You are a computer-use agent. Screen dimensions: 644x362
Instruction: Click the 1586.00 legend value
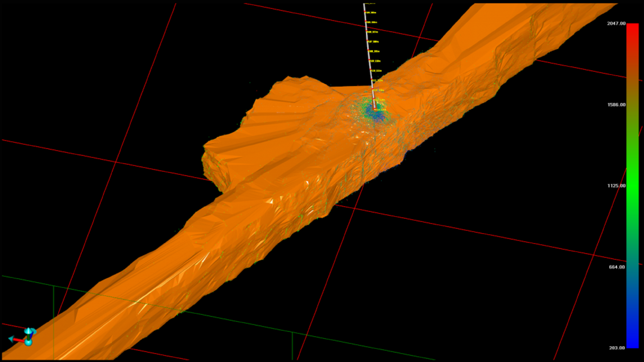pyautogui.click(x=616, y=105)
